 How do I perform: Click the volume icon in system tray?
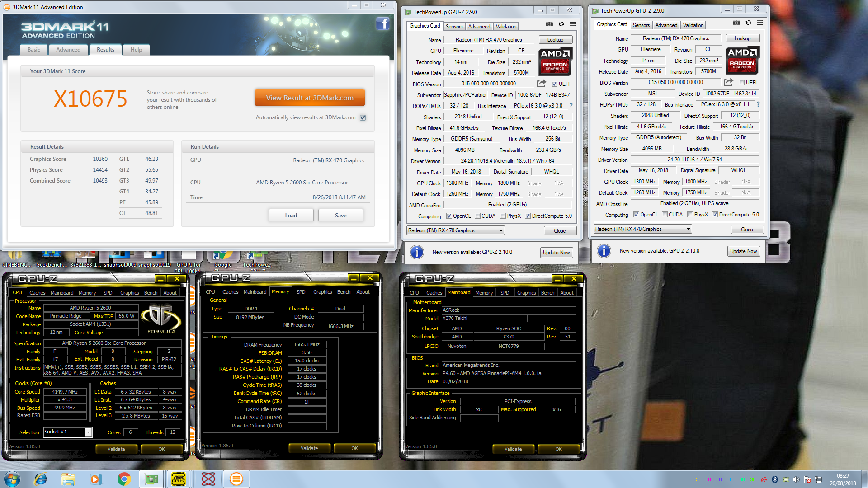click(x=796, y=479)
